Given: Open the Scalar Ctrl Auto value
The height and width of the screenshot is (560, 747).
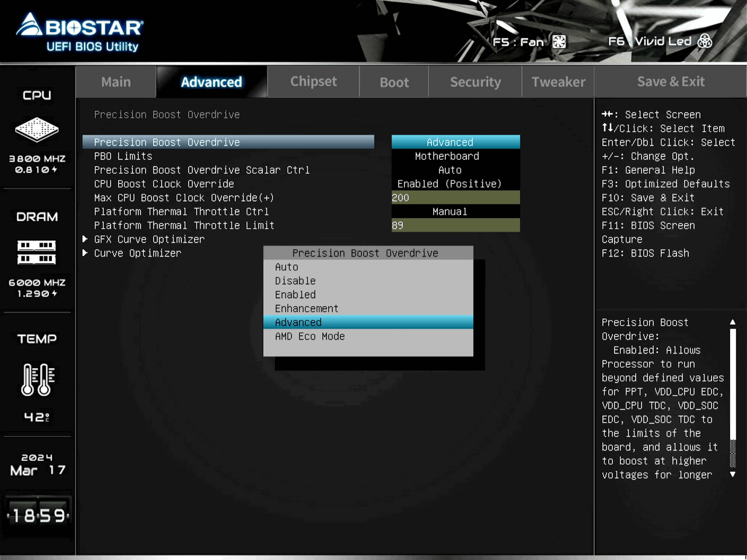Looking at the screenshot, I should click(456, 170).
